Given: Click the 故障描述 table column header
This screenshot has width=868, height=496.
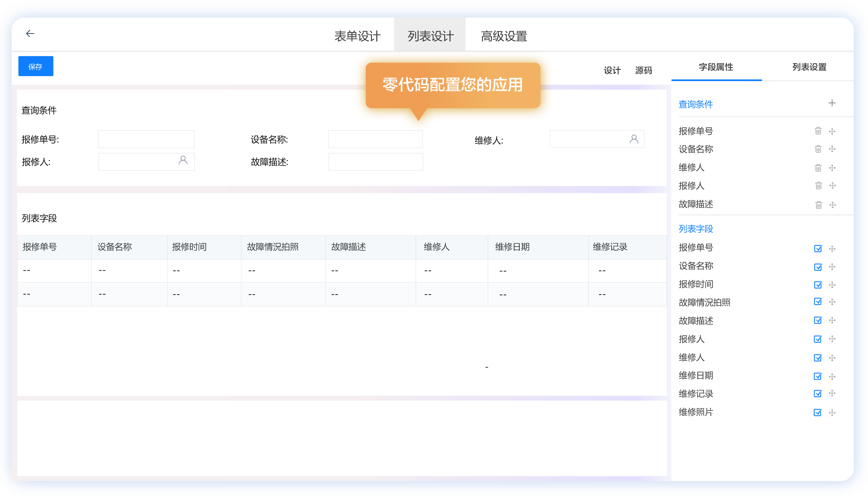Looking at the screenshot, I should pyautogui.click(x=371, y=247).
